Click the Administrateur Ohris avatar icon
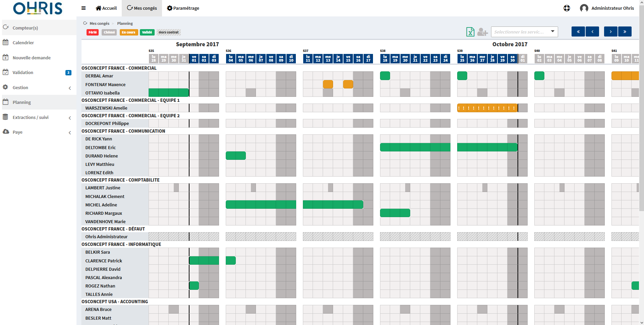The image size is (644, 325). pos(584,8)
